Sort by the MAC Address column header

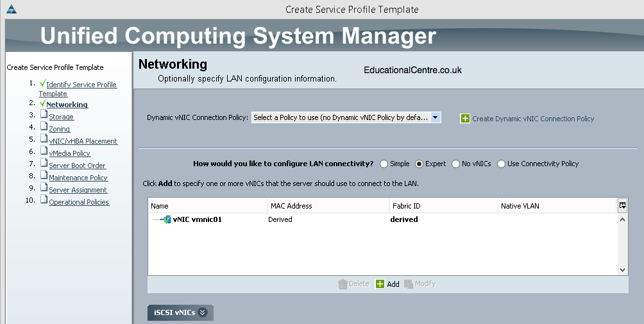pyautogui.click(x=328, y=206)
